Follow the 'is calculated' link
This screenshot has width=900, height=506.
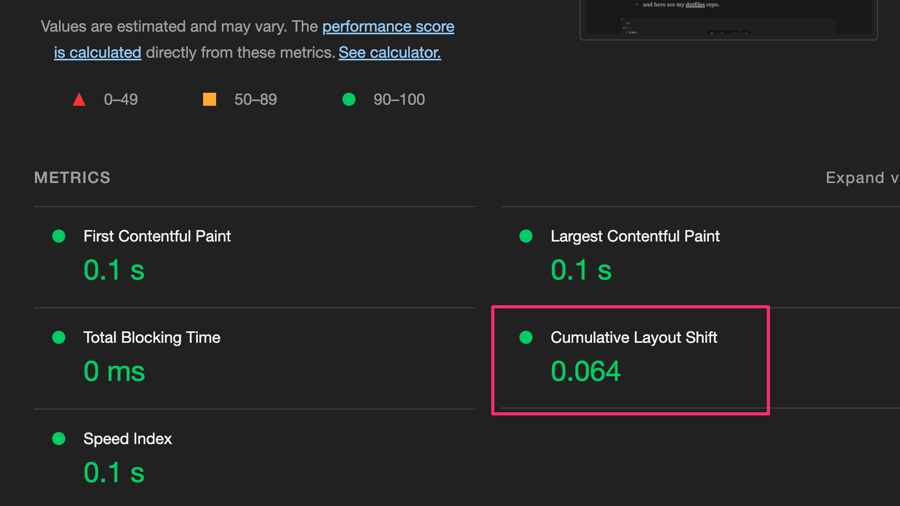pyautogui.click(x=98, y=52)
